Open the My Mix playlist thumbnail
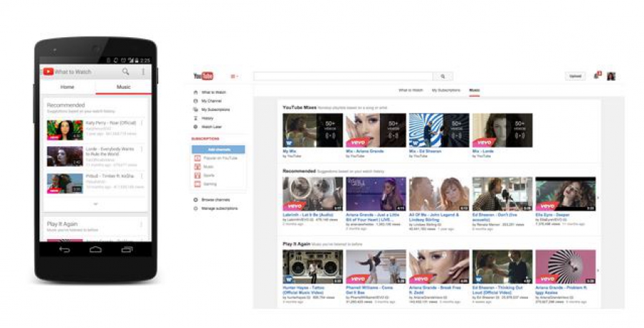 click(x=313, y=130)
